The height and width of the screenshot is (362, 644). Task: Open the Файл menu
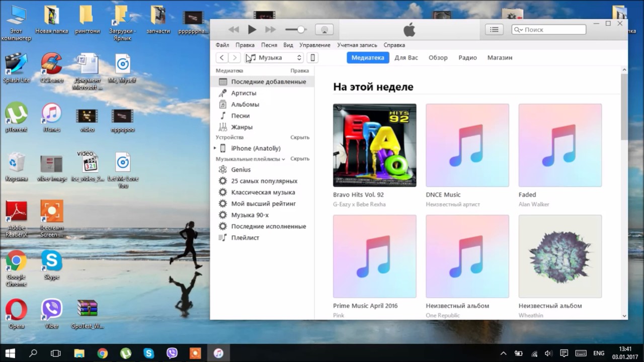point(222,45)
